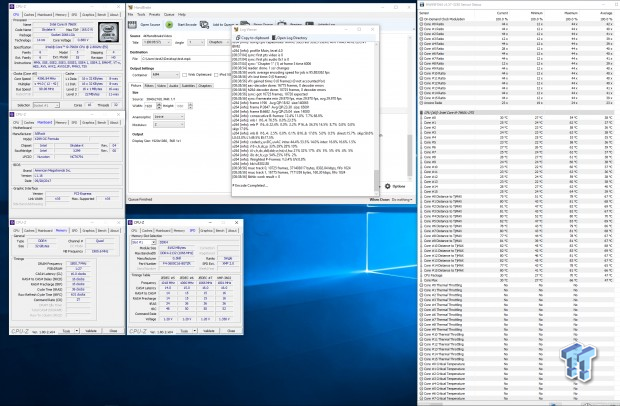The height and width of the screenshot is (406, 620).
Task: Click Close in the CPU-Z SPD window
Action: [x=231, y=330]
